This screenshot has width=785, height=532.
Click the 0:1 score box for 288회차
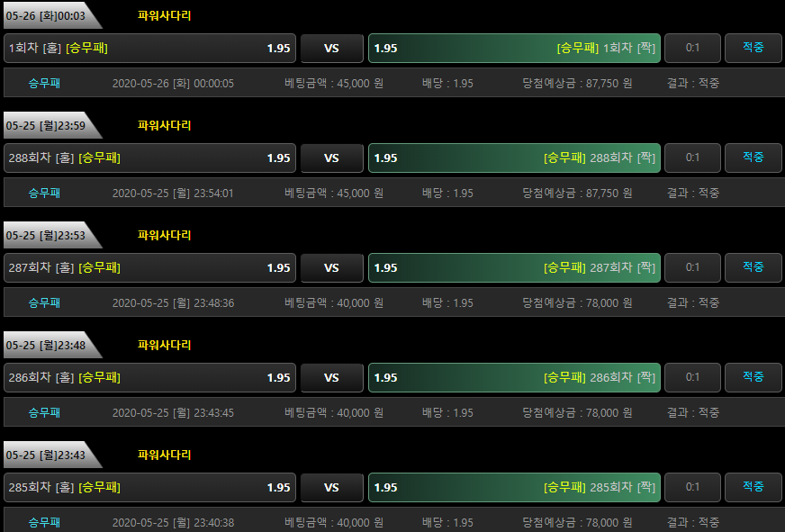(692, 158)
